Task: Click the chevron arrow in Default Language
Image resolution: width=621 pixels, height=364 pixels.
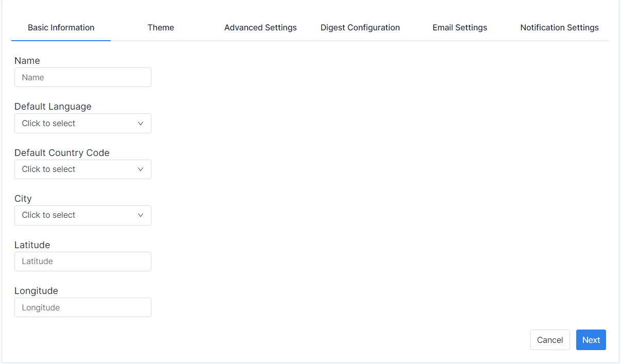Action: (x=141, y=124)
